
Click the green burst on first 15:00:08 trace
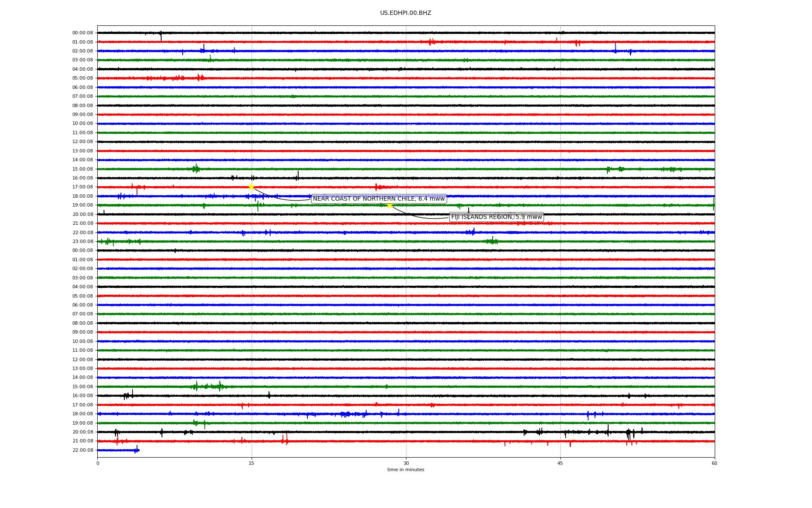[195, 169]
